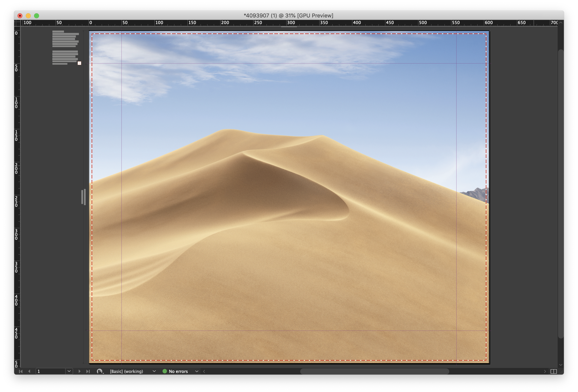Screen dimensions: 578x392
Task: Close the document window
Action: (x=20, y=16)
